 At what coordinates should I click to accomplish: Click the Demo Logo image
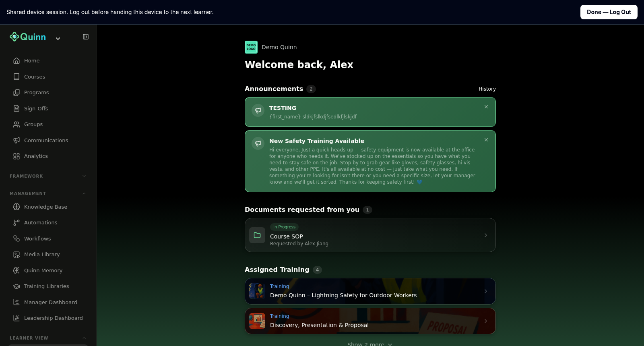(x=251, y=47)
